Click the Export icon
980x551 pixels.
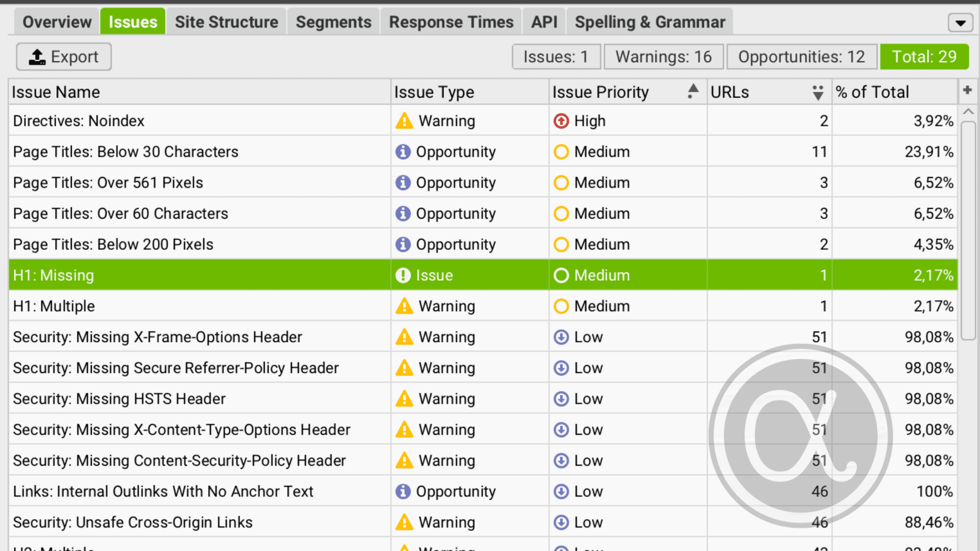point(38,56)
